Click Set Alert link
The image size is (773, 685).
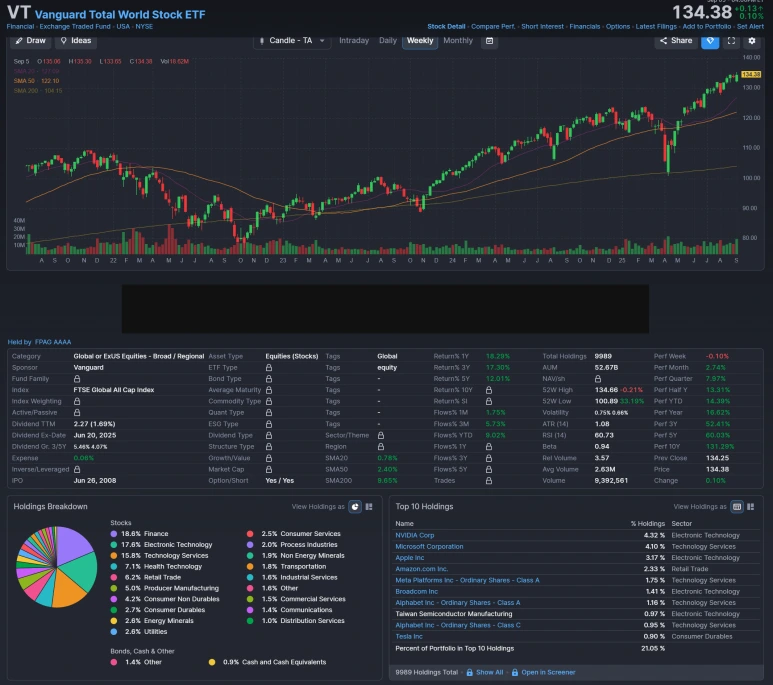tap(750, 27)
